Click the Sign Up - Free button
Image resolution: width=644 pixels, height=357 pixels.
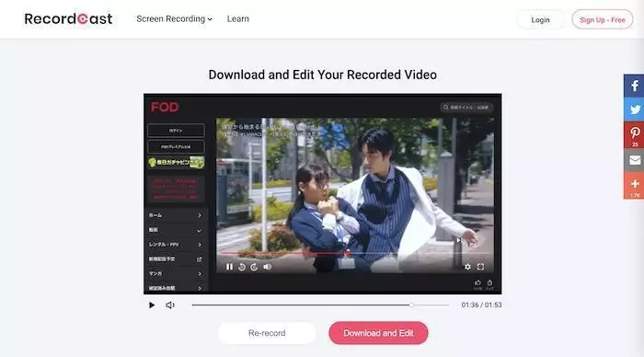pyautogui.click(x=602, y=19)
